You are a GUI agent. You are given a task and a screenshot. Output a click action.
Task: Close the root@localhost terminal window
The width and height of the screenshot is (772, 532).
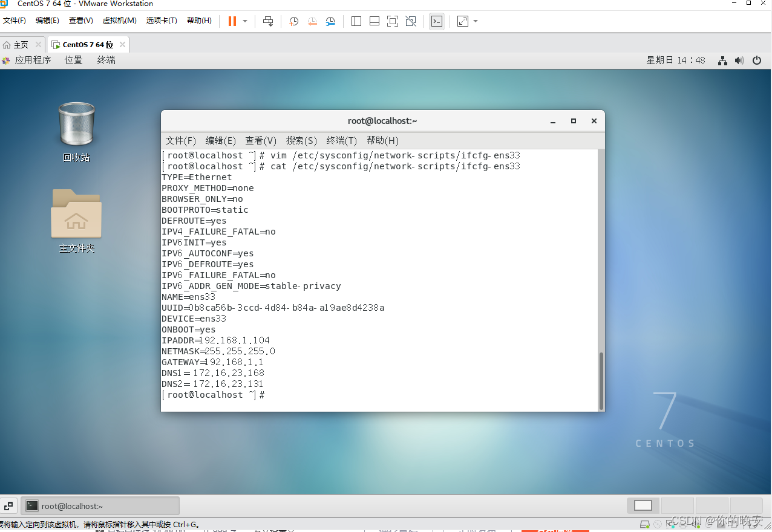tap(594, 121)
